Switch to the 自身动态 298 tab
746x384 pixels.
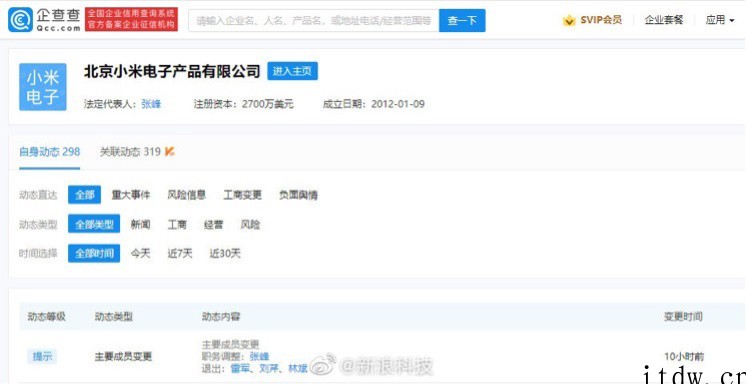(49, 152)
